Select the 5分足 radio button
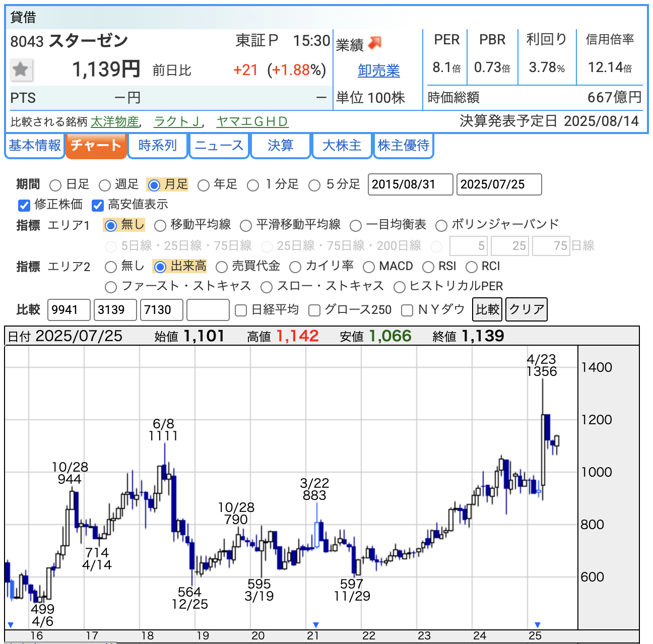The width and height of the screenshot is (653, 644). pos(314,185)
